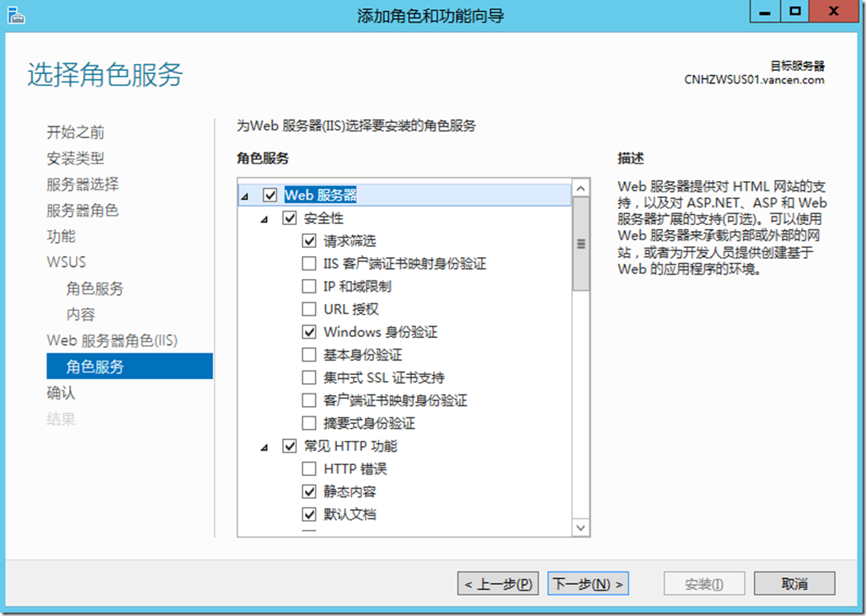The image size is (866, 616).
Task: Select the Web 服务器 tree label
Action: tap(320, 195)
